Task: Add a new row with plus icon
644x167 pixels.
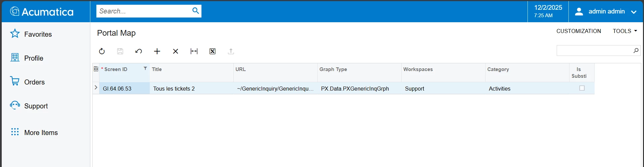Action: click(157, 51)
